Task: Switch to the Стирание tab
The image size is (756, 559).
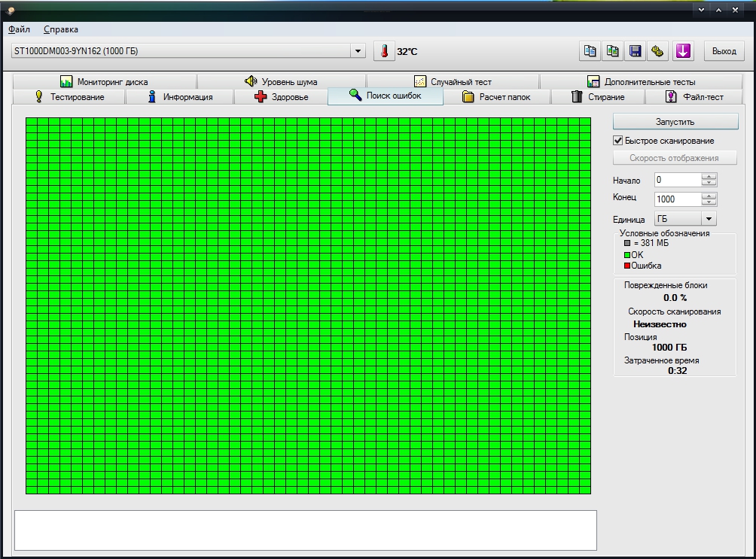Action: click(x=598, y=97)
